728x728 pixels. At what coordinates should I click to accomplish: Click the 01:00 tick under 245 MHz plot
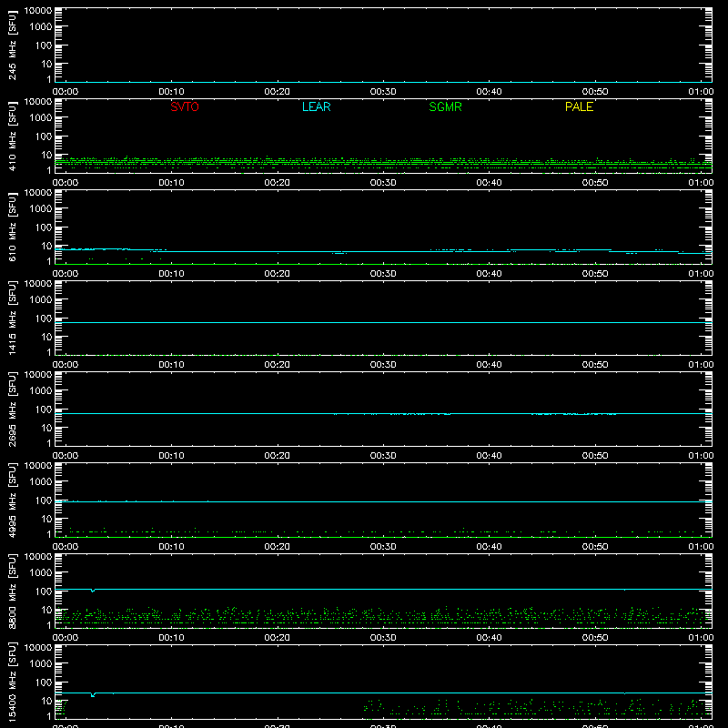pyautogui.click(x=701, y=92)
